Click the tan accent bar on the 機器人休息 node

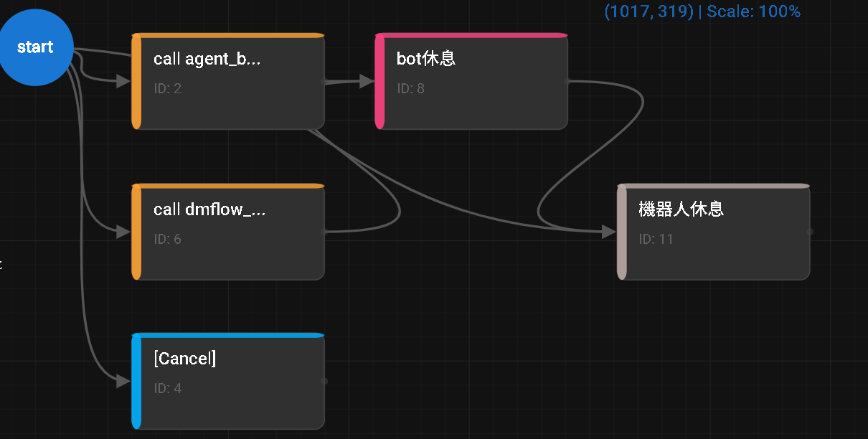click(x=621, y=232)
